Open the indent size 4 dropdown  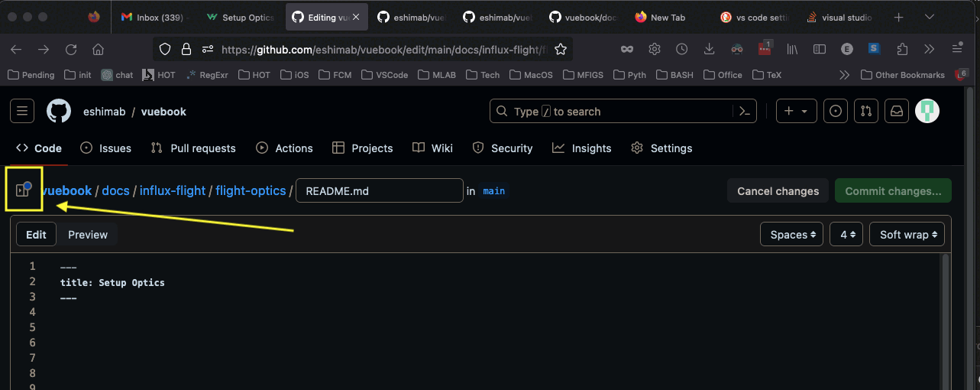846,235
